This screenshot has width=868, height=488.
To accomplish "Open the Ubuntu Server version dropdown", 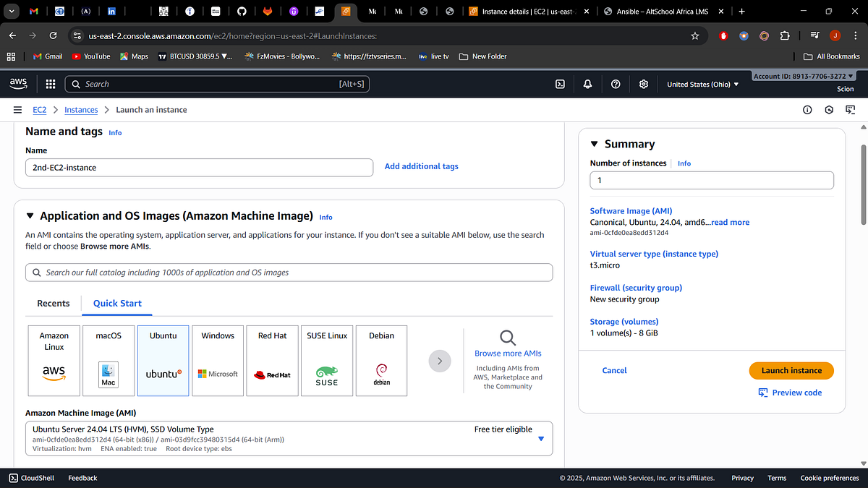I will tap(540, 438).
